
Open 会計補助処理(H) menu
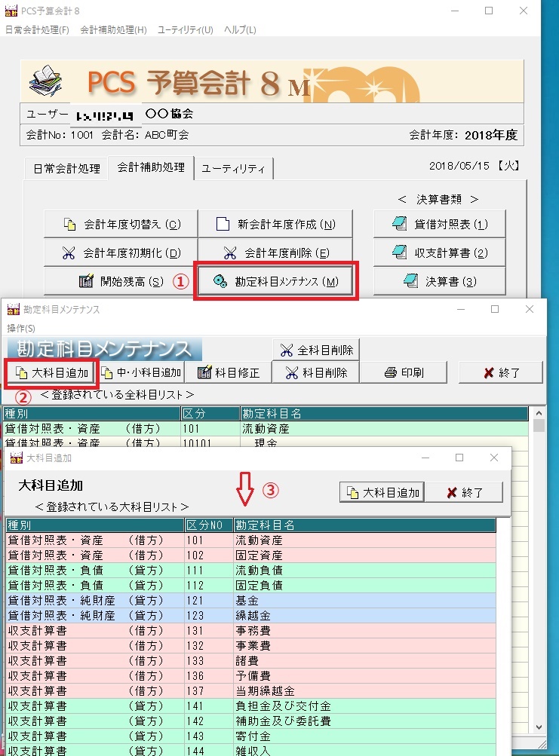(113, 30)
